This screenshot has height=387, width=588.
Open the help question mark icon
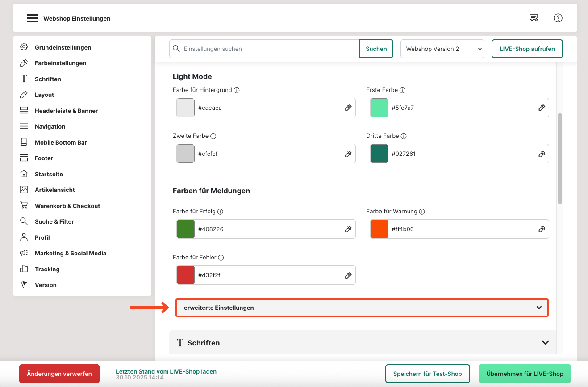(x=558, y=18)
